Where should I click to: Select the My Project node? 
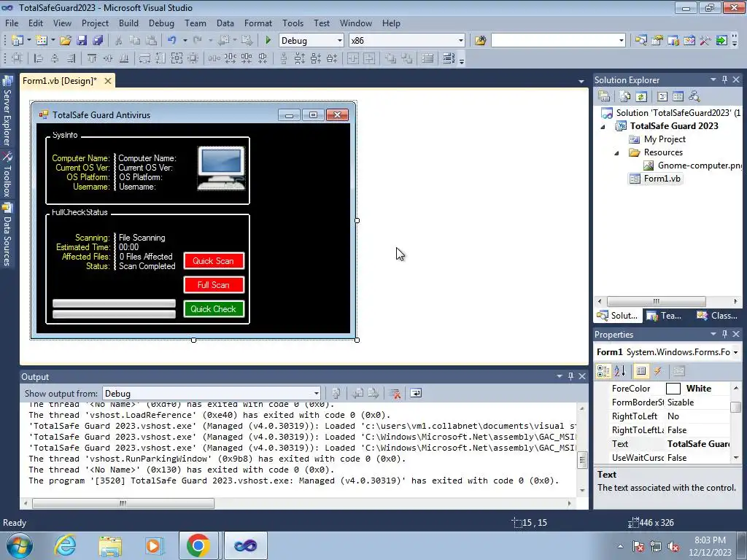pyautogui.click(x=657, y=139)
